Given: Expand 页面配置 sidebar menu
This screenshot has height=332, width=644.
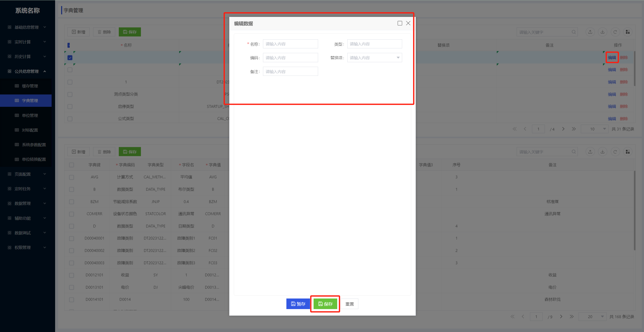Looking at the screenshot, I should click(27, 174).
